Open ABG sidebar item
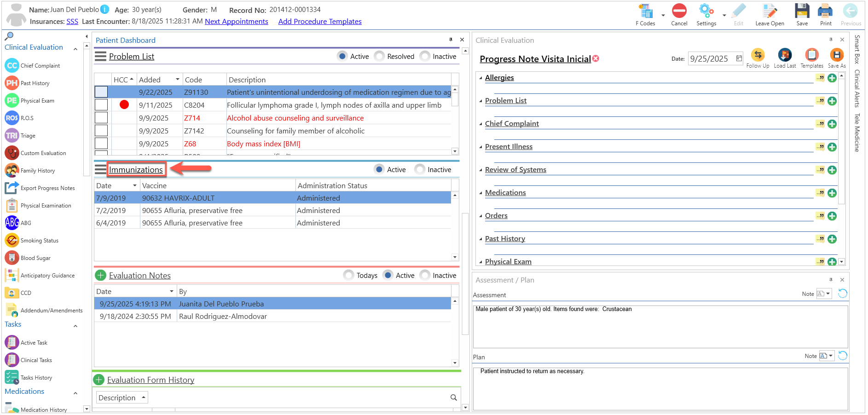This screenshot has width=868, height=415. pyautogui.click(x=18, y=223)
